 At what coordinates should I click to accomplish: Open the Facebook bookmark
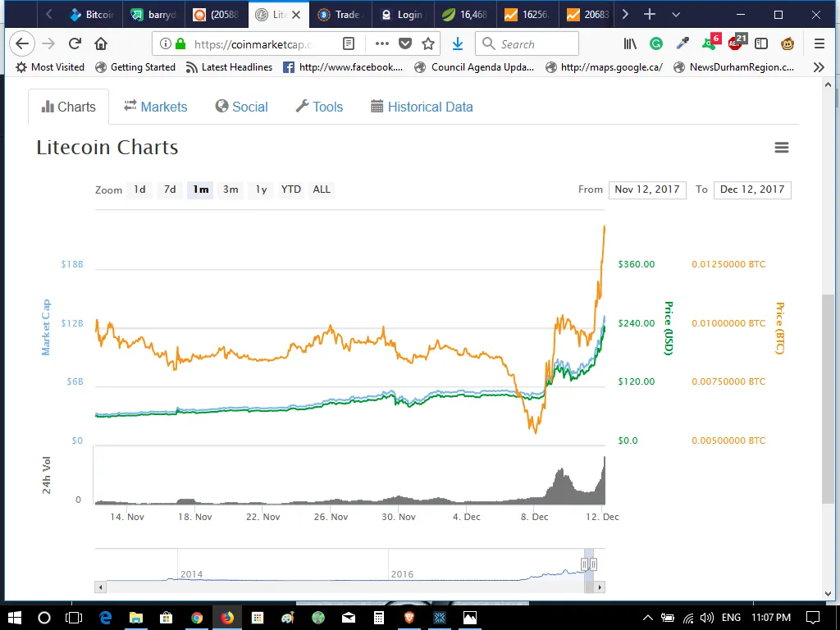(x=343, y=67)
